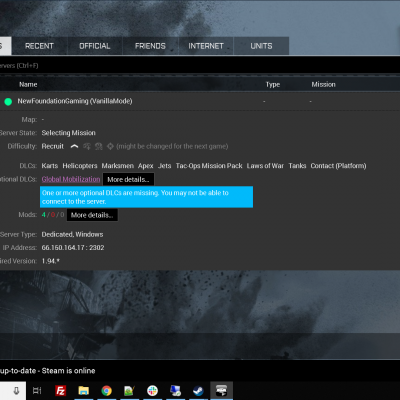Open the FRIENDS servers tab
The height and width of the screenshot is (400, 400).
coord(150,46)
